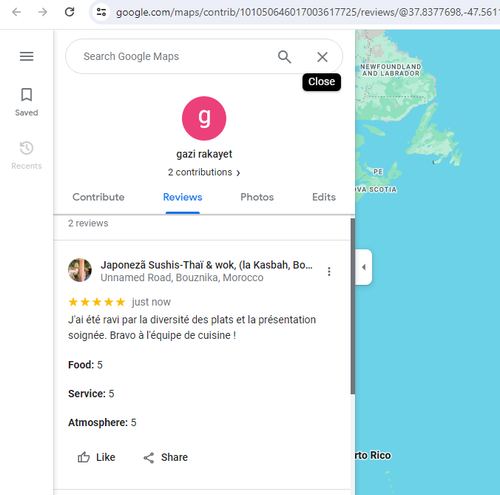Select the Reviews tab

[183, 197]
